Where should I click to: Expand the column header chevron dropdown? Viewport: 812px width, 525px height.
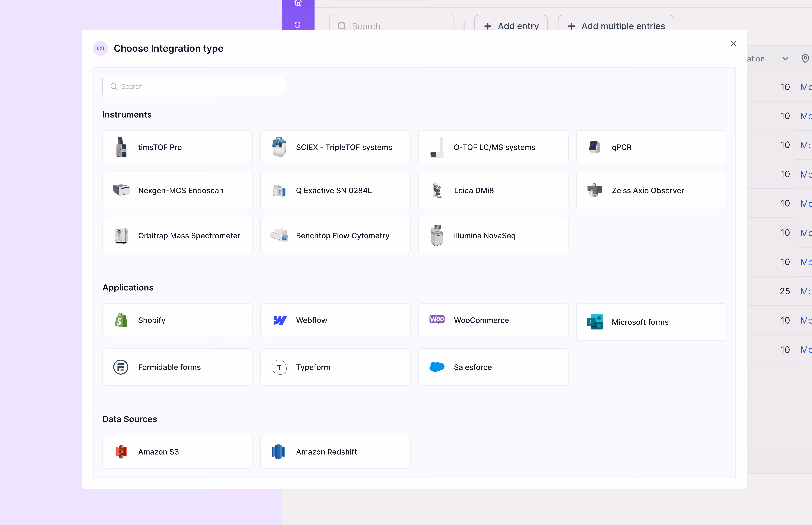[785, 59]
